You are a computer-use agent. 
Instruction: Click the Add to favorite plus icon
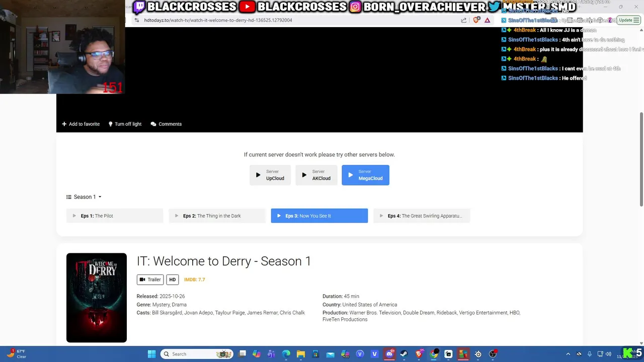pyautogui.click(x=64, y=124)
